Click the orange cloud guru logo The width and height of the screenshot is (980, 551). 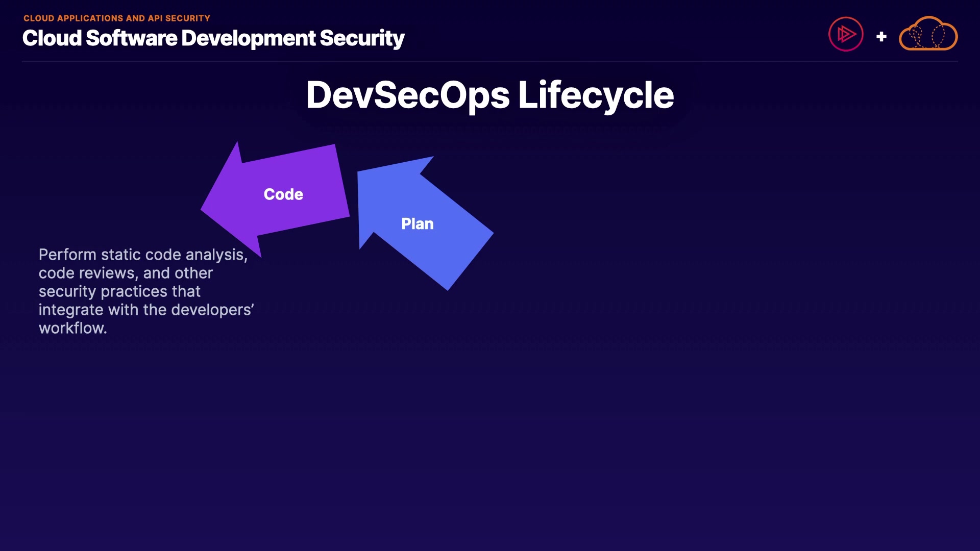click(928, 34)
